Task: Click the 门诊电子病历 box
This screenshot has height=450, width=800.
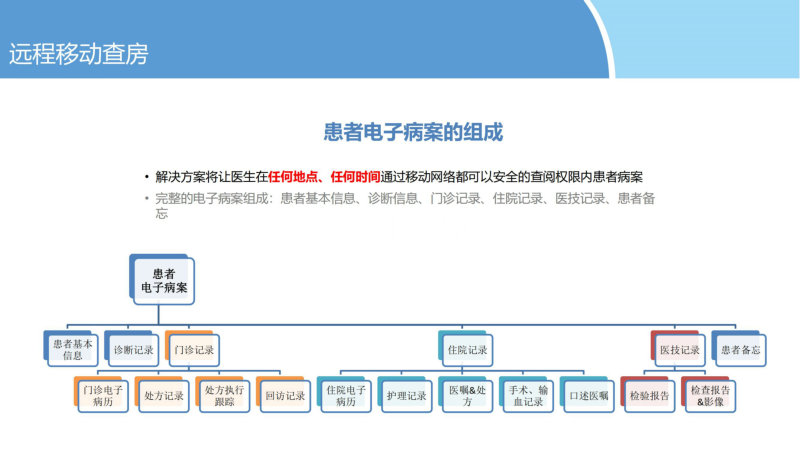Action: point(103,396)
